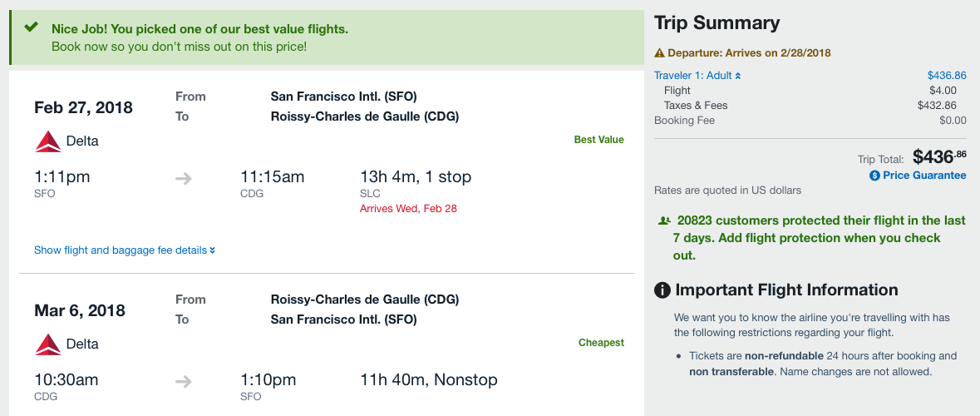The image size is (980, 416).
Task: Click the Best Value label on first flight
Action: (x=598, y=140)
